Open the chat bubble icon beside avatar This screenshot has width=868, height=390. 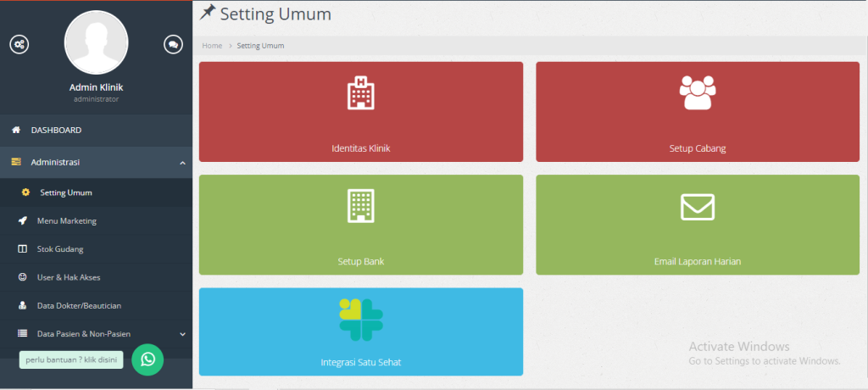tap(173, 44)
